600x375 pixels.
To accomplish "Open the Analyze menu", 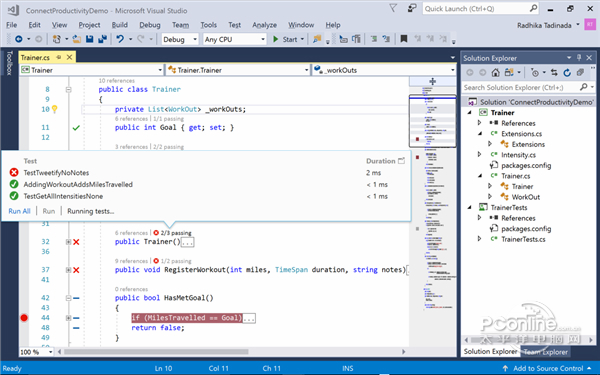I will 264,25.
